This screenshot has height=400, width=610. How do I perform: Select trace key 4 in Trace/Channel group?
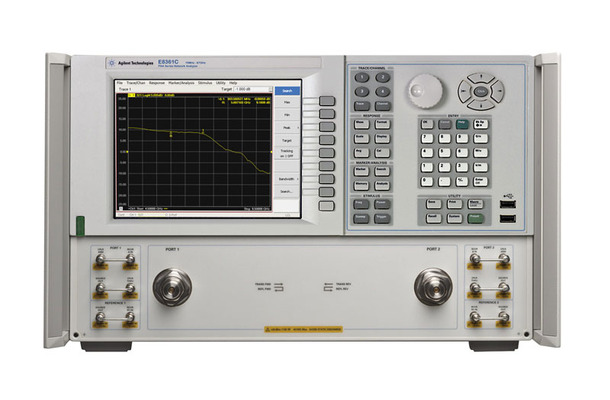coord(382,92)
